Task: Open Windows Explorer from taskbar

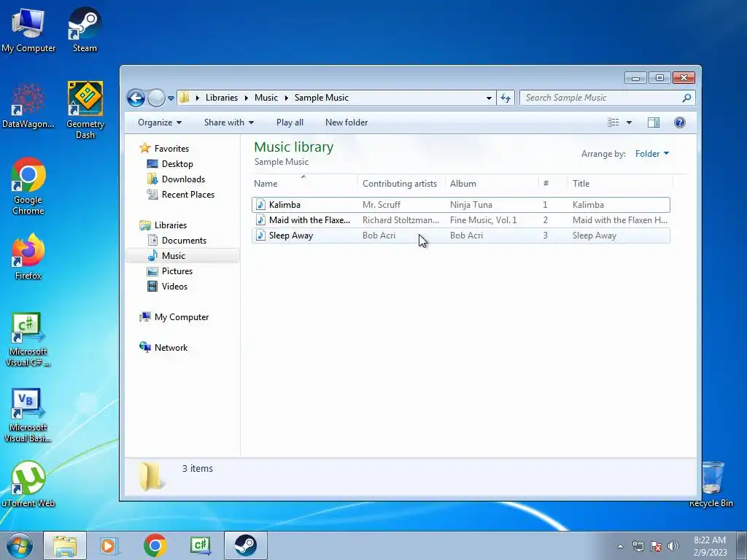Action: tap(65, 545)
